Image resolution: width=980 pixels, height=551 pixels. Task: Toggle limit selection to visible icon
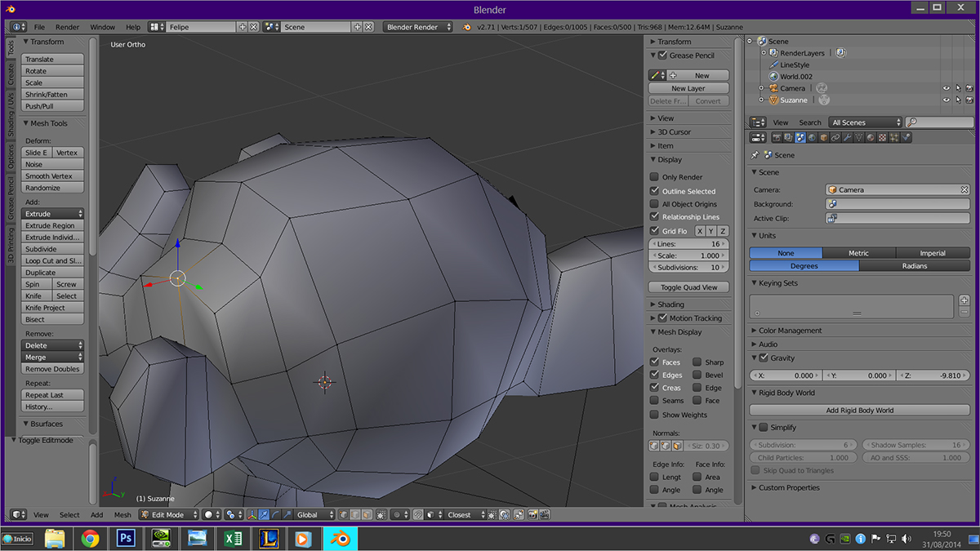[x=381, y=515]
